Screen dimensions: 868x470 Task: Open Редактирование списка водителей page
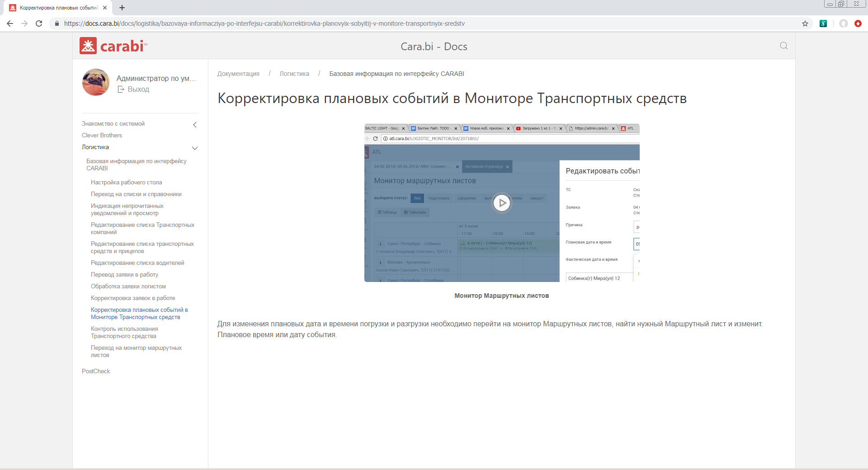[137, 263]
